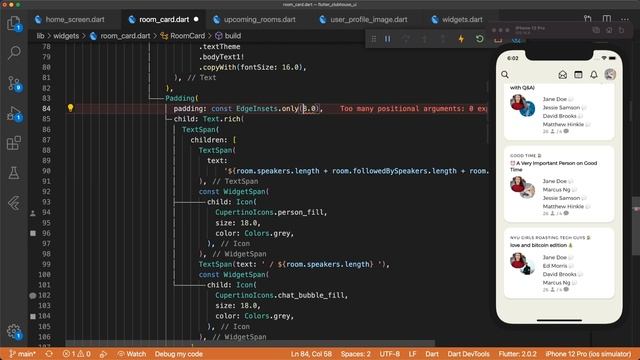Toggle breakpoint at line 102
640x360 pixels.
(33, 295)
